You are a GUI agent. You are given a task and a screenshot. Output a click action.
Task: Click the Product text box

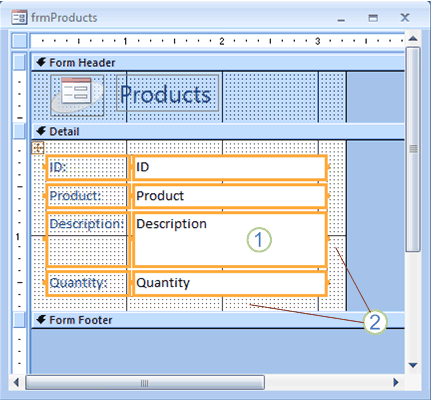tap(230, 196)
